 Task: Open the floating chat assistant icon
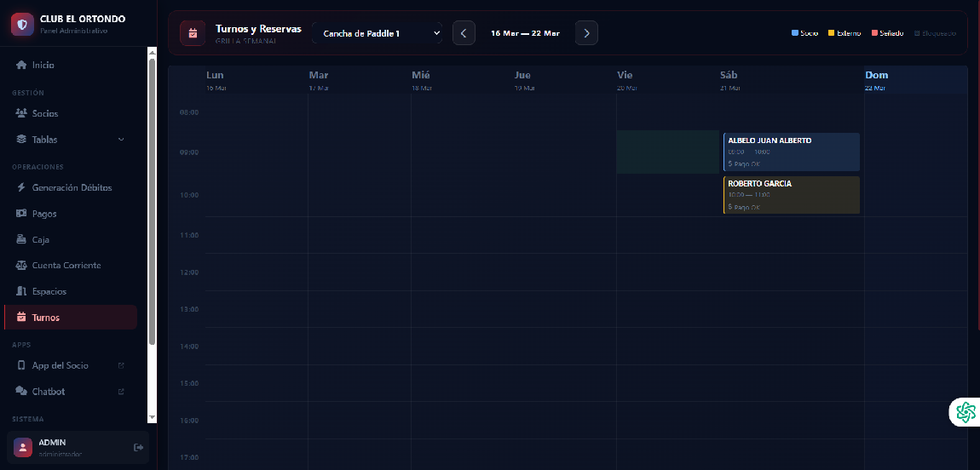click(966, 412)
